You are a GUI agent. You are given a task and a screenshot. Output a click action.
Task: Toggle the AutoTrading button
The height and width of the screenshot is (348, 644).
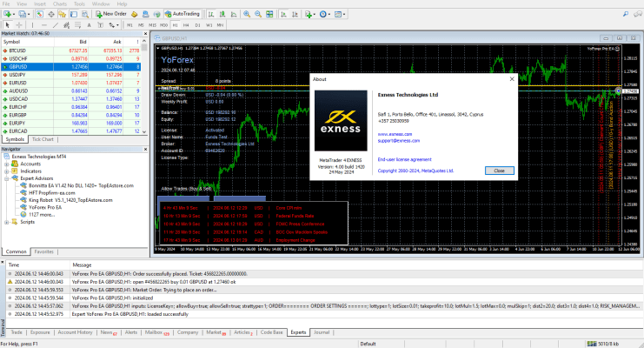click(x=183, y=14)
